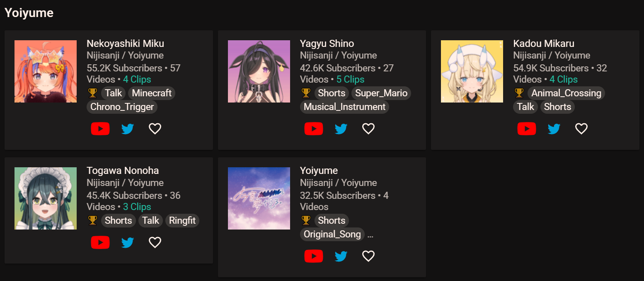The height and width of the screenshot is (281, 644).
Task: Open Togawa Nonoha's YouTube icon
Action: click(x=100, y=242)
